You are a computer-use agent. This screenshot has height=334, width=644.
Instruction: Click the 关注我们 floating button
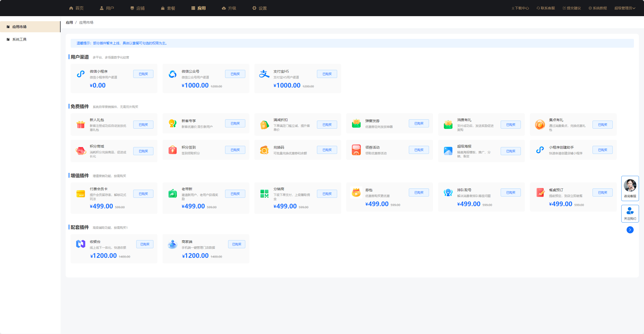point(630,213)
